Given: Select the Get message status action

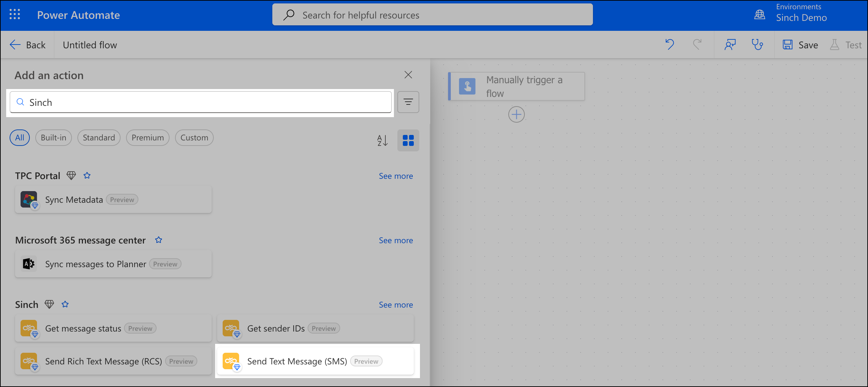Looking at the screenshot, I should [113, 328].
